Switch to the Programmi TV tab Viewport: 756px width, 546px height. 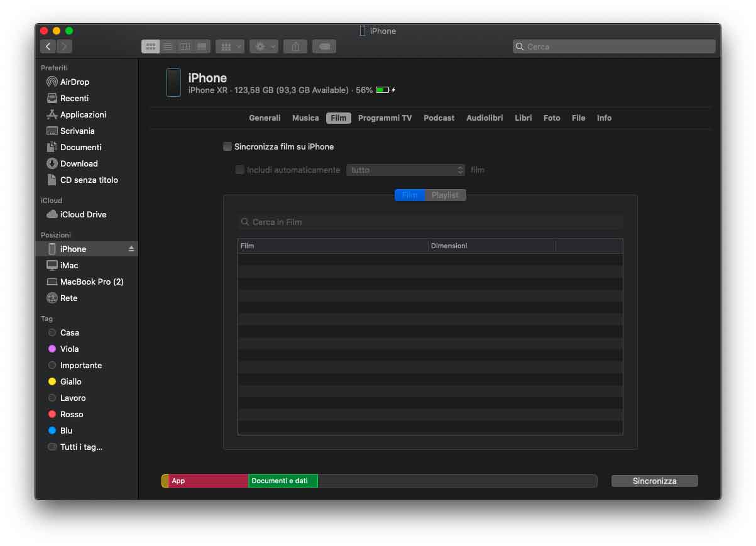(385, 118)
